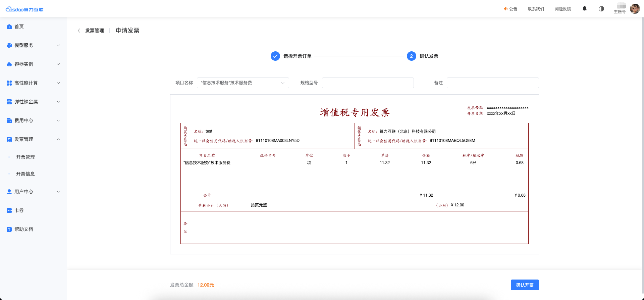Go back using the left arrow icon

pyautogui.click(x=79, y=31)
